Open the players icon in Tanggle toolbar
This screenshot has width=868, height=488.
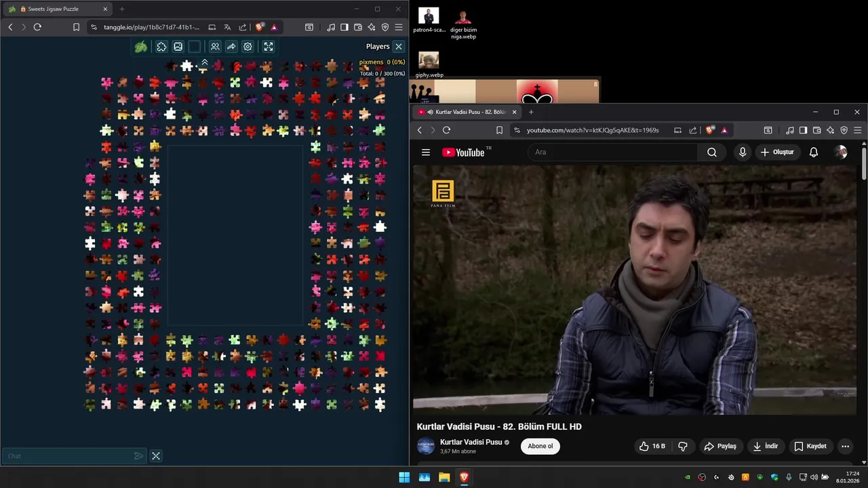[x=215, y=47]
